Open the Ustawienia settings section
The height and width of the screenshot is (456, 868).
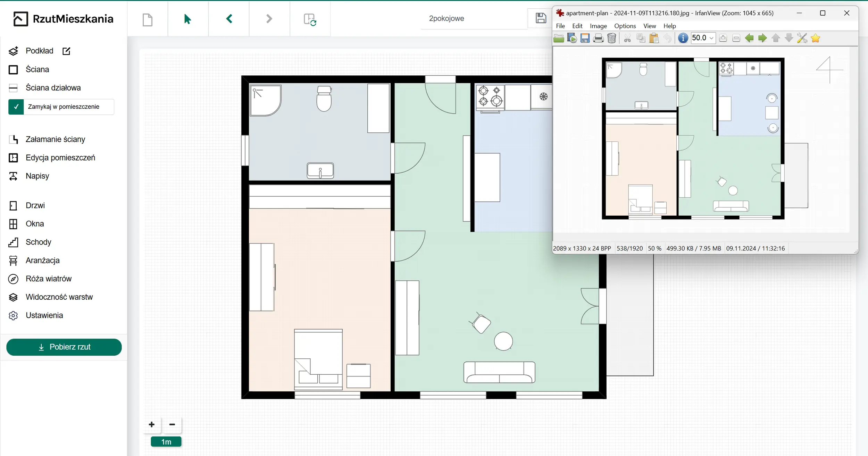[x=44, y=316]
